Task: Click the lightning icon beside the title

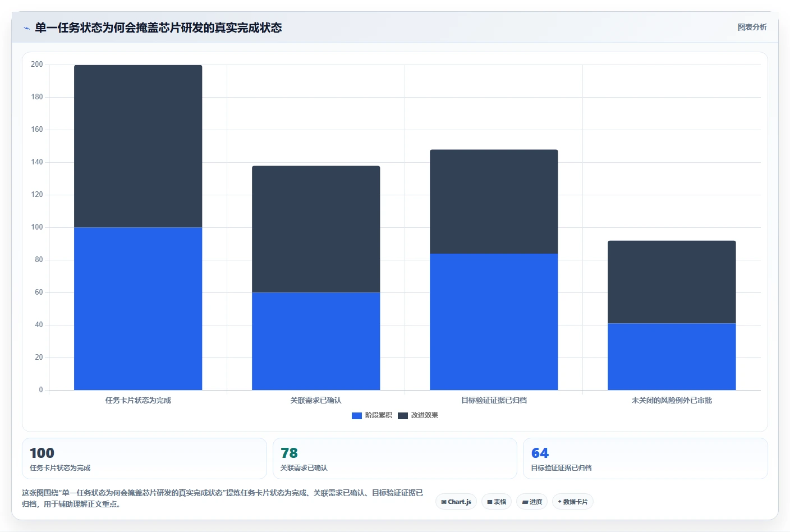Action: pyautogui.click(x=26, y=28)
